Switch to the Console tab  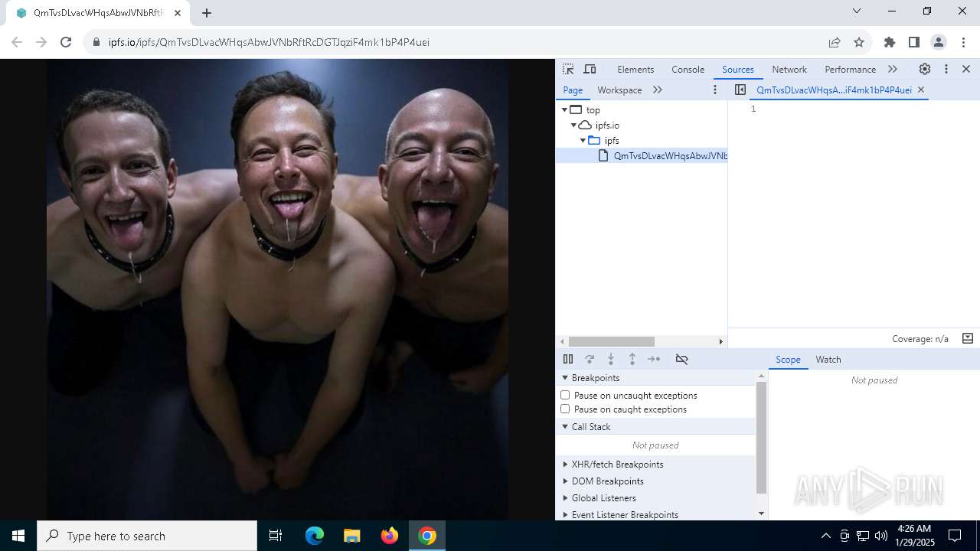(688, 69)
